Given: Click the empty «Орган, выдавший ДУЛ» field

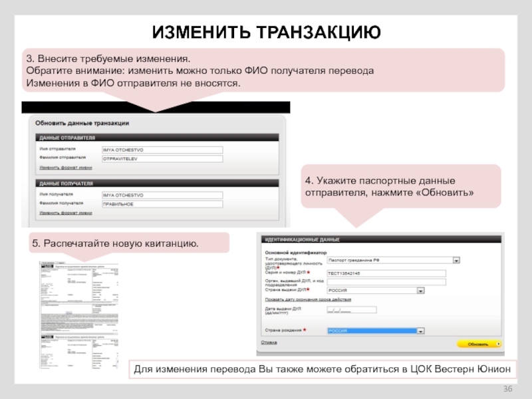Looking at the screenshot, I should pos(386,282).
